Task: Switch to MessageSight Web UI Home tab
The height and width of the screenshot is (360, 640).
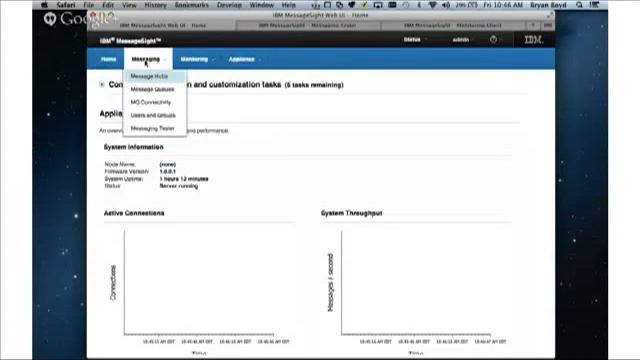Action: pyautogui.click(x=162, y=25)
